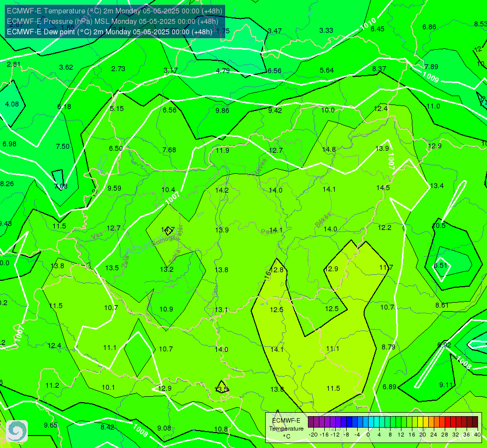Click the 10.8 temperature value

221,430
